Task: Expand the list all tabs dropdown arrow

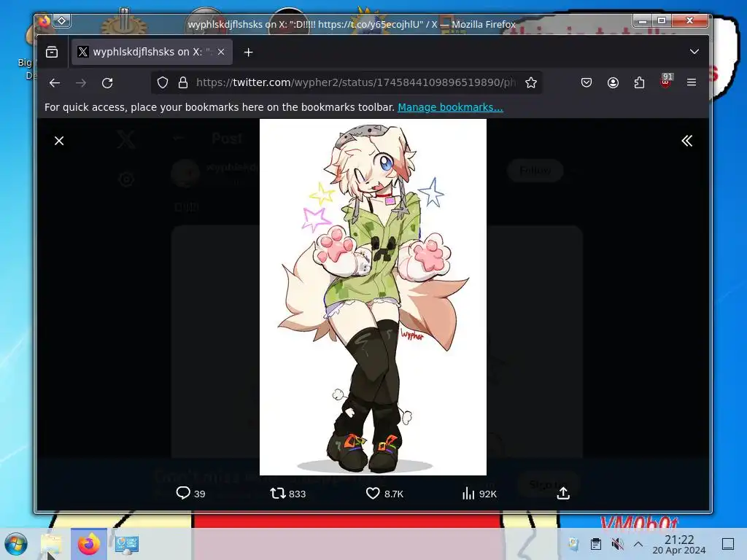Action: pos(694,52)
